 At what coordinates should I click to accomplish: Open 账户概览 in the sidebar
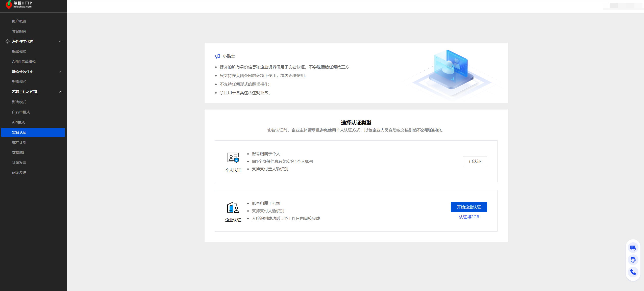pos(19,21)
